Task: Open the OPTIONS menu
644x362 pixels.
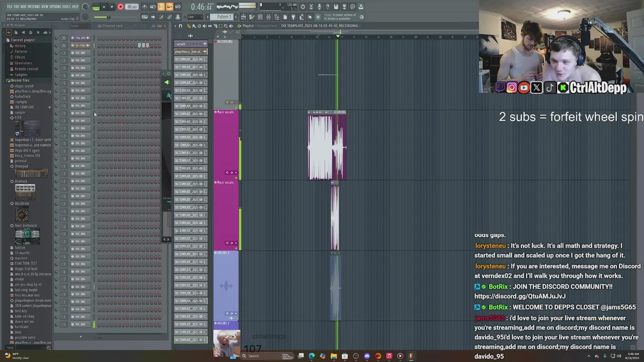Action: [55, 7]
